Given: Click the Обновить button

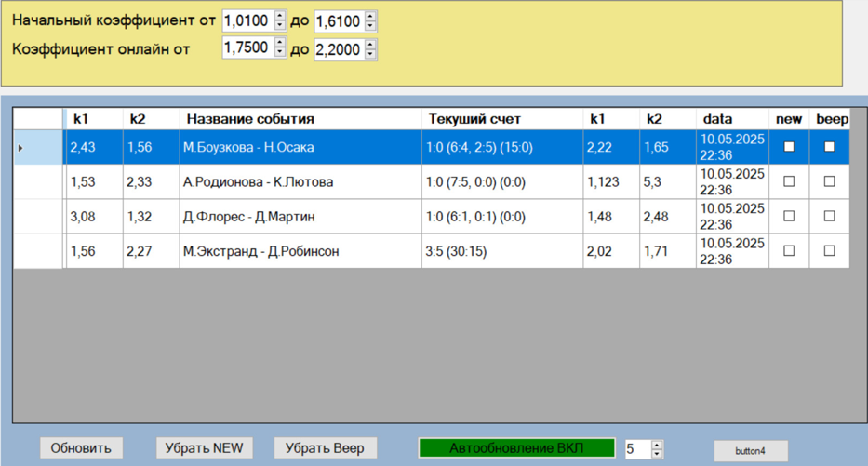Looking at the screenshot, I should coord(81,447).
